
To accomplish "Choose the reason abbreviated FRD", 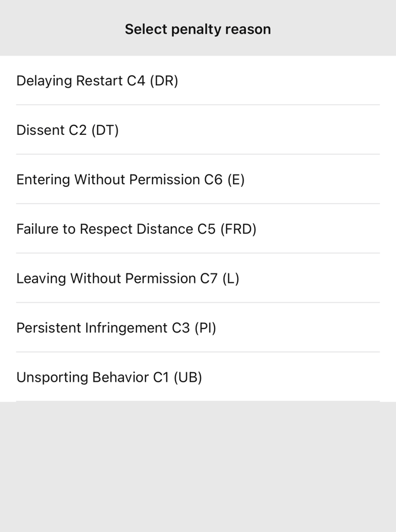I will pos(198,228).
